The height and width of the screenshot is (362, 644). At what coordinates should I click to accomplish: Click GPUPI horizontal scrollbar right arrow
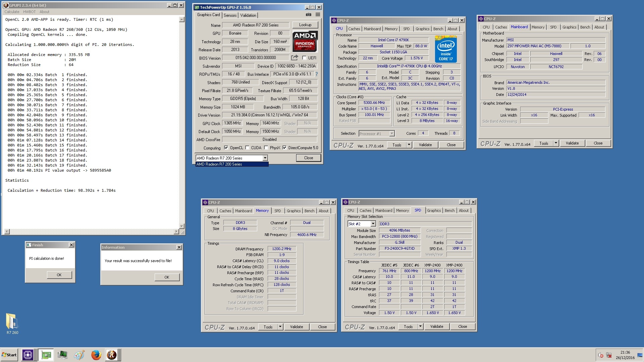[176, 232]
